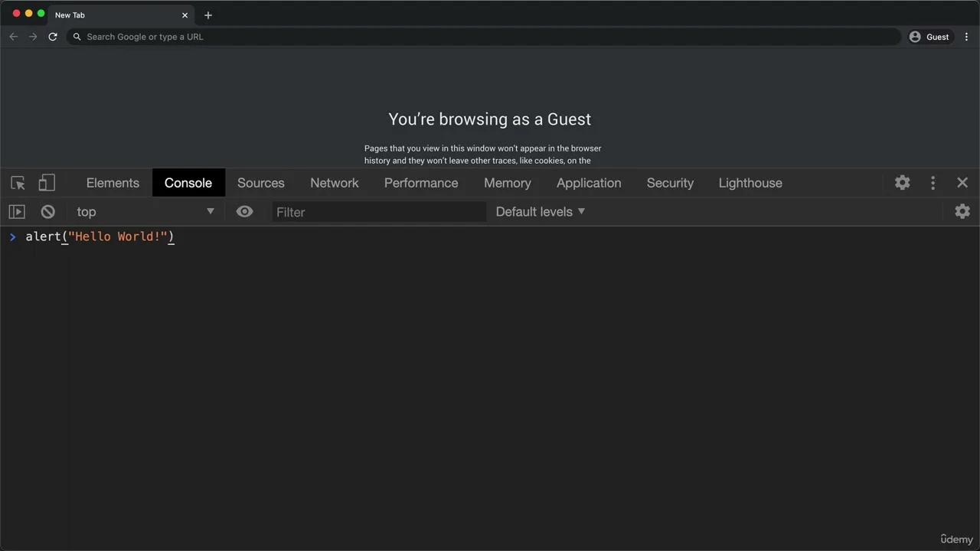The height and width of the screenshot is (551, 980).
Task: Show the console sidebar
Action: pos(17,212)
